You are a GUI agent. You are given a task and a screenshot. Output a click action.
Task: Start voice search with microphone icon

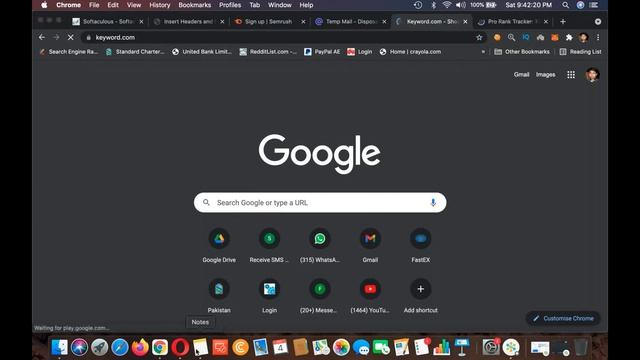click(433, 202)
